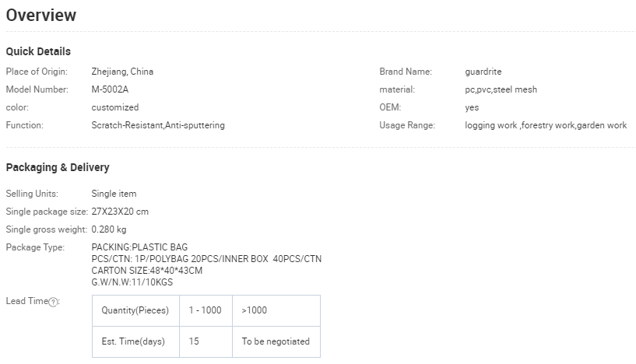Image resolution: width=636 pixels, height=364 pixels.
Task: Click the To be negotiated table cell
Action: point(276,341)
